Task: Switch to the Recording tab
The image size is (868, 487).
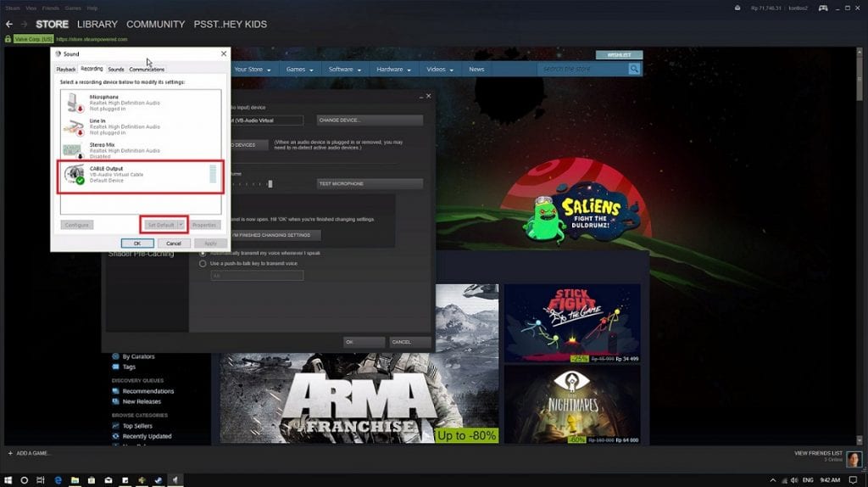Action: (x=92, y=69)
